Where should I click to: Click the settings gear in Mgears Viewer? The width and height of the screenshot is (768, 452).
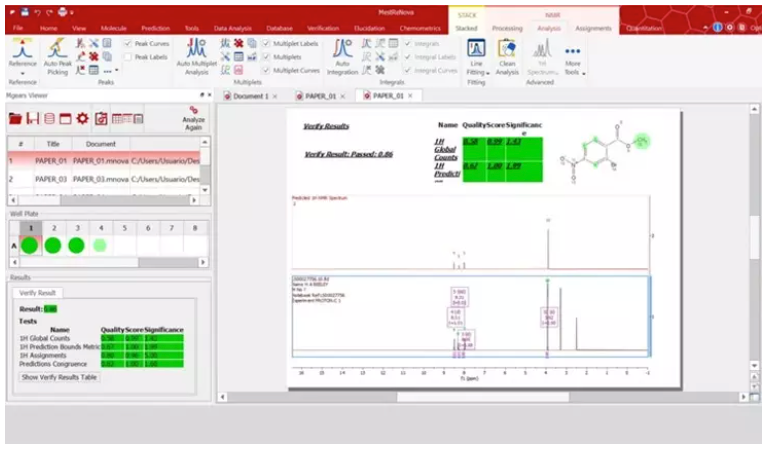pyautogui.click(x=82, y=119)
